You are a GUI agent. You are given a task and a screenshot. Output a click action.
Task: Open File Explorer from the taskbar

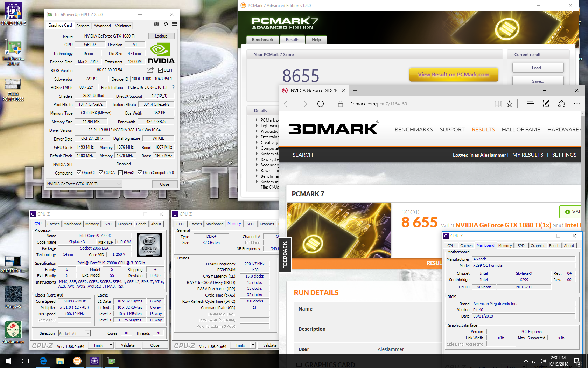[x=60, y=361]
